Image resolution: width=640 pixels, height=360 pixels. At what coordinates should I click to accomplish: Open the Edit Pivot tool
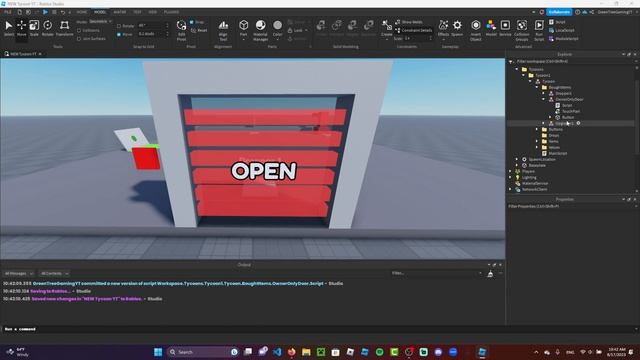coord(182,30)
